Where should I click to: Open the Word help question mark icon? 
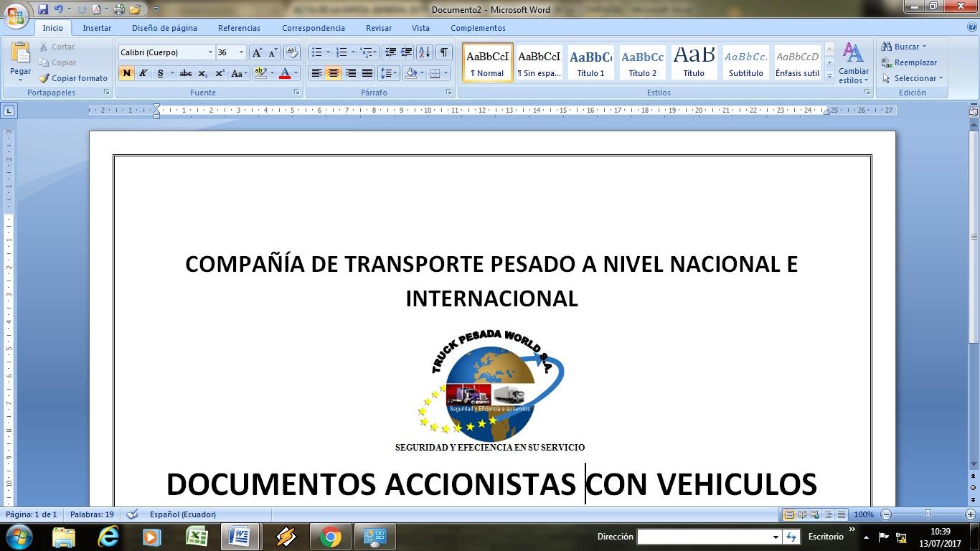(x=971, y=27)
